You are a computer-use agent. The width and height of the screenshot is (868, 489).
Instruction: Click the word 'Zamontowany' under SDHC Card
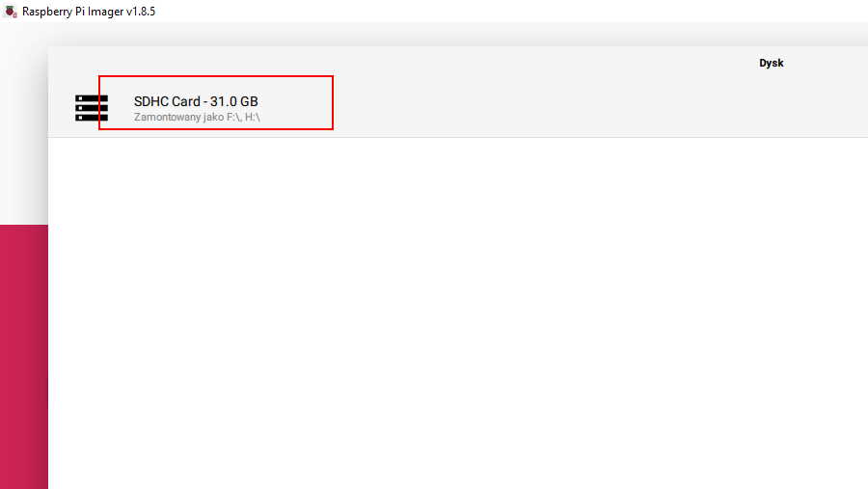[x=159, y=117]
